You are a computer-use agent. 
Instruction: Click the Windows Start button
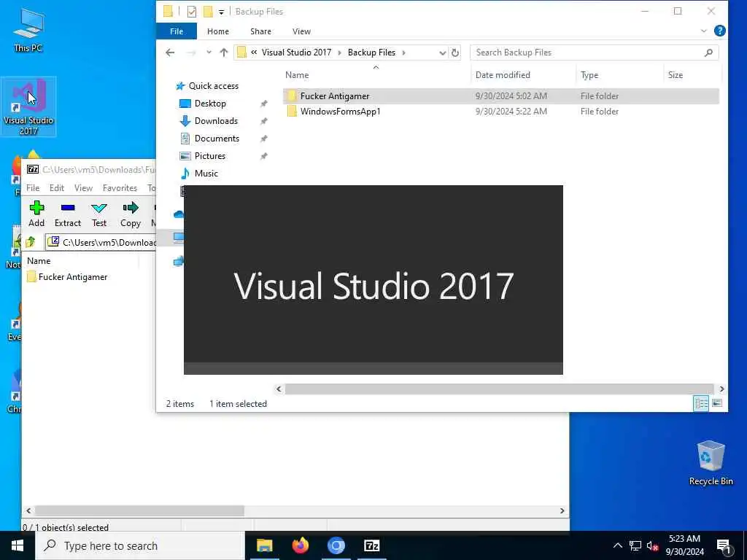tap(18, 545)
